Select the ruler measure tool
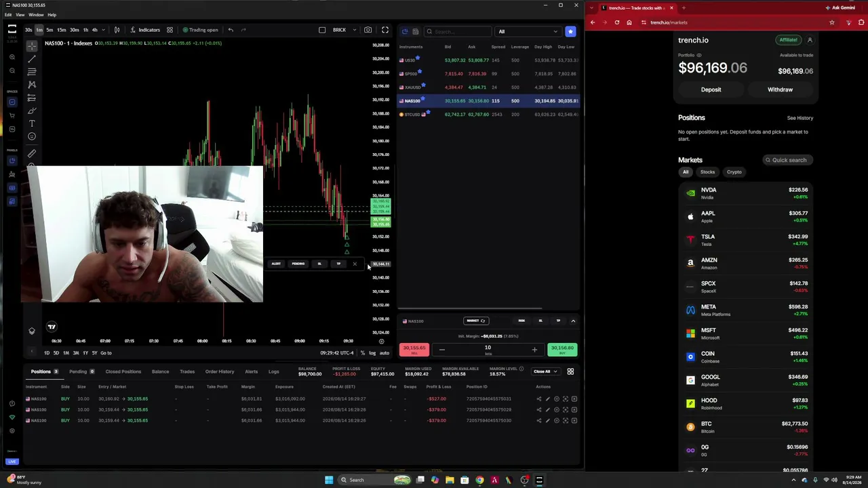Viewport: 868px width, 488px height. pos(32,154)
